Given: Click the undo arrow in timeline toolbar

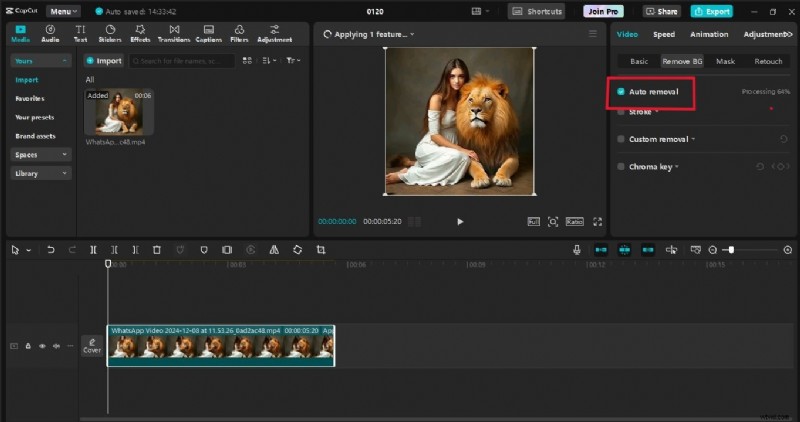Looking at the screenshot, I should 50,249.
